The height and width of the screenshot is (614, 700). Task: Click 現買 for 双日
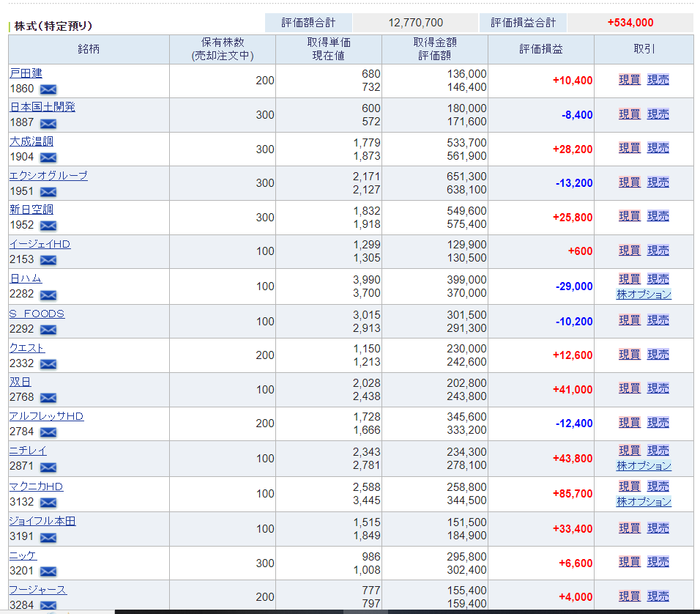[x=630, y=388]
